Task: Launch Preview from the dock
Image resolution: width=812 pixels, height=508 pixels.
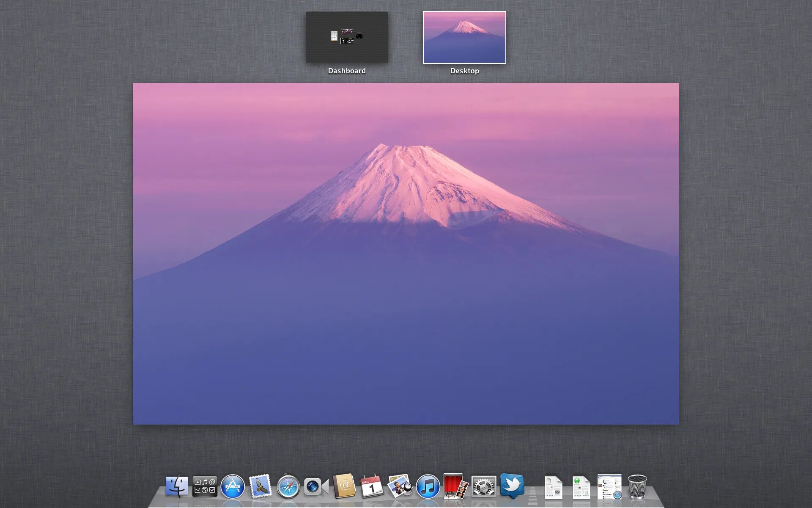Action: coord(400,486)
